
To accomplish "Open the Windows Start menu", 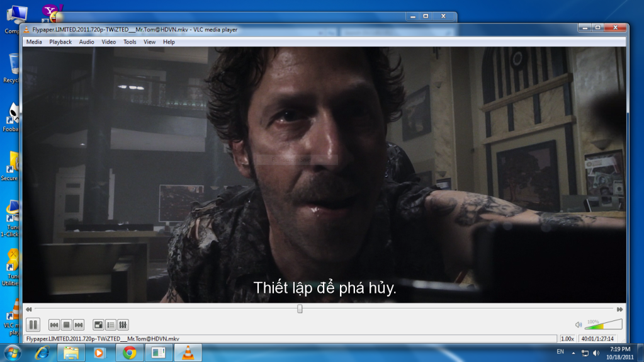I will (x=13, y=353).
